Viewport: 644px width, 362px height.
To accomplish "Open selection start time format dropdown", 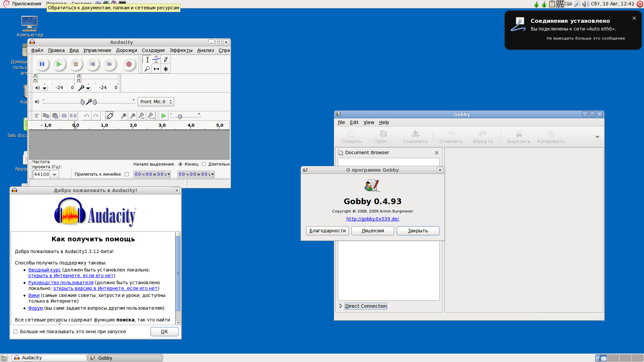I will pyautogui.click(x=169, y=174).
